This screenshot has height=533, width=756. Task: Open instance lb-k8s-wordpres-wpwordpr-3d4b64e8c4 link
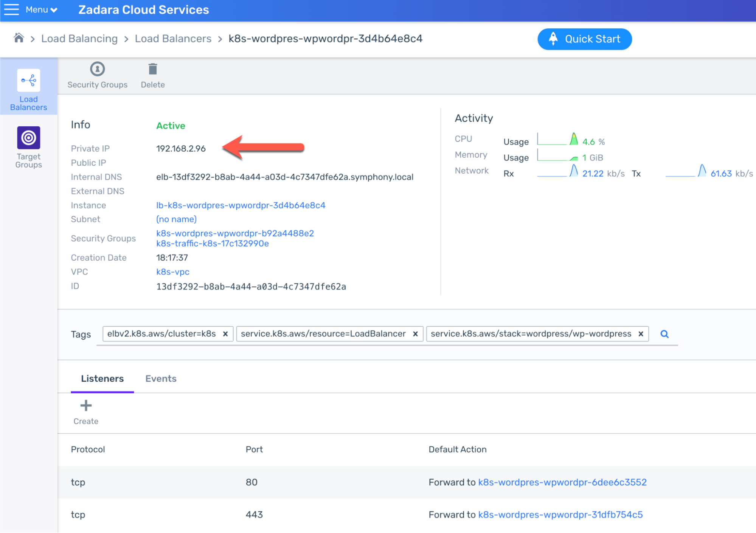click(241, 205)
